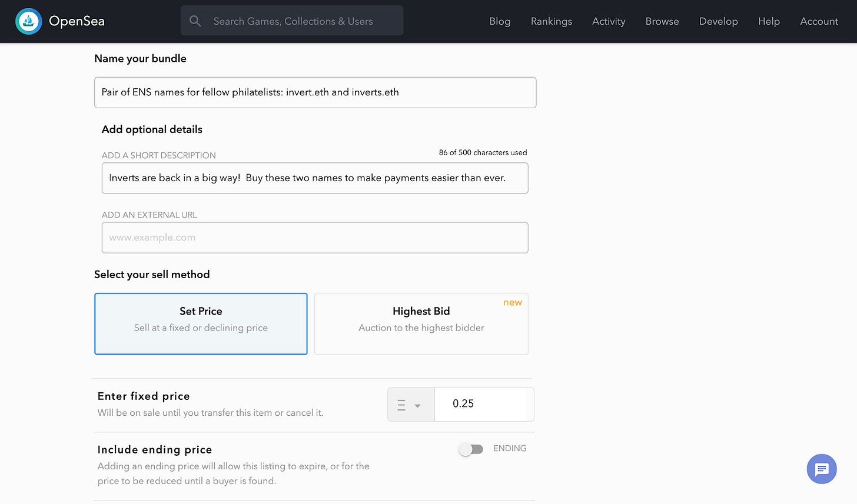
Task: Click the search magnifier icon
Action: point(195,21)
